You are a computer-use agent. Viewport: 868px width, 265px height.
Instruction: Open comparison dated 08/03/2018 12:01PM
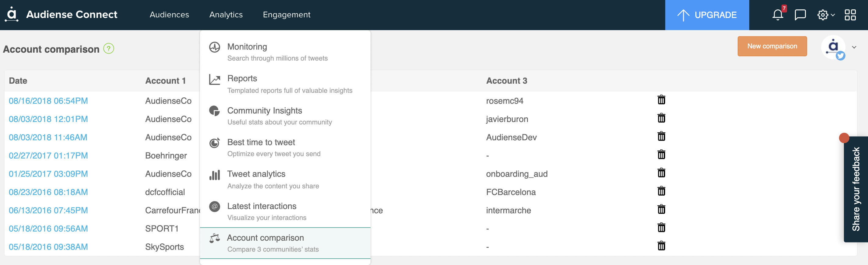click(48, 119)
